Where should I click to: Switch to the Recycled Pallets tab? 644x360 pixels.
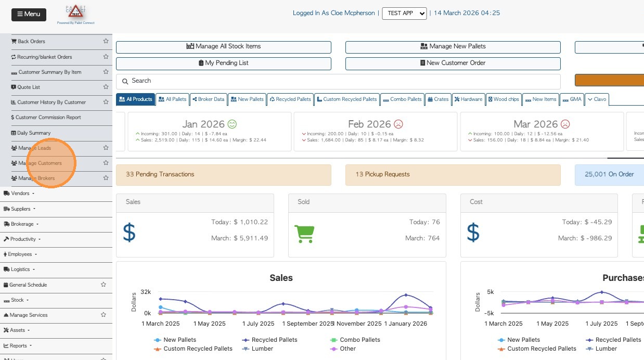click(x=290, y=99)
